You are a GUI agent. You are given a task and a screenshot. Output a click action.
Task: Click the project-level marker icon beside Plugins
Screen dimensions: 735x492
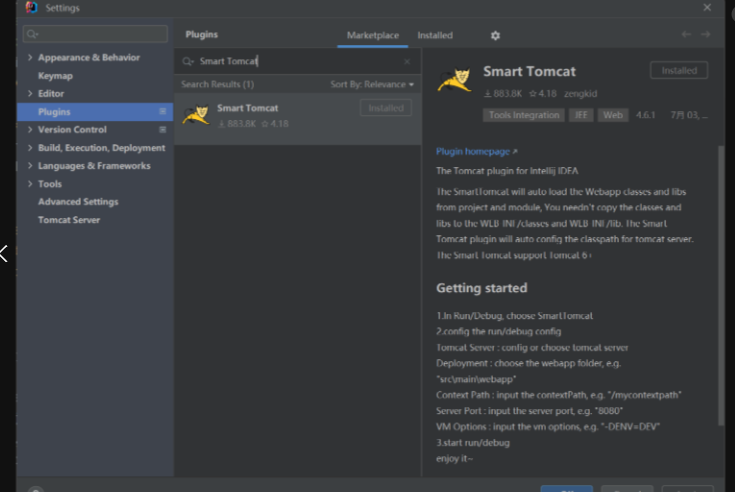pyautogui.click(x=163, y=112)
